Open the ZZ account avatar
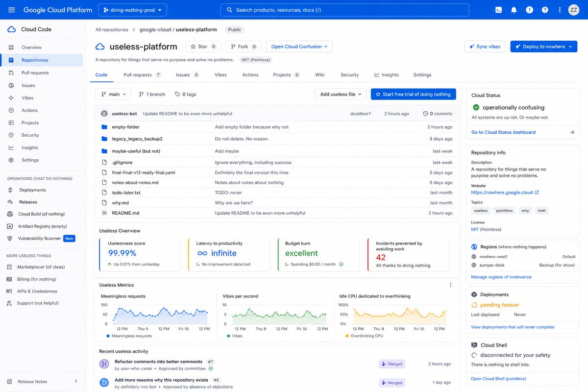The height and width of the screenshot is (392, 588). (x=573, y=10)
